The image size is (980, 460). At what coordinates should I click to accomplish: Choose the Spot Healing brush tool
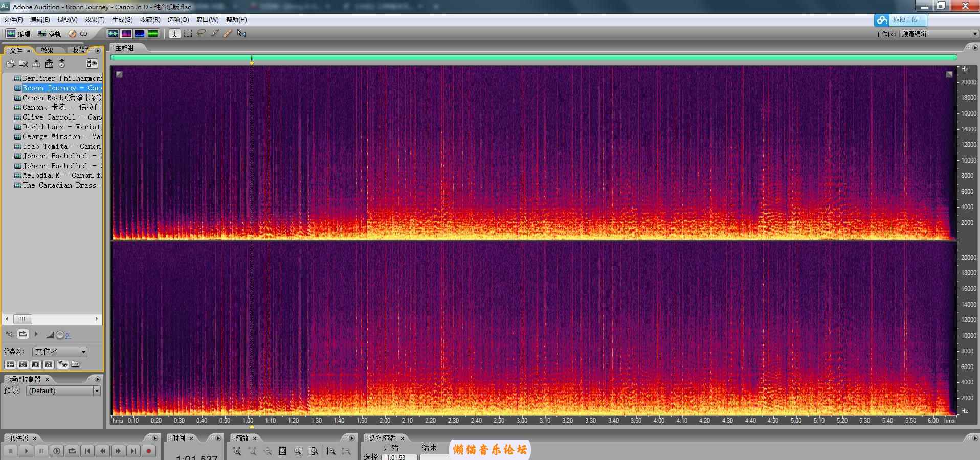228,34
